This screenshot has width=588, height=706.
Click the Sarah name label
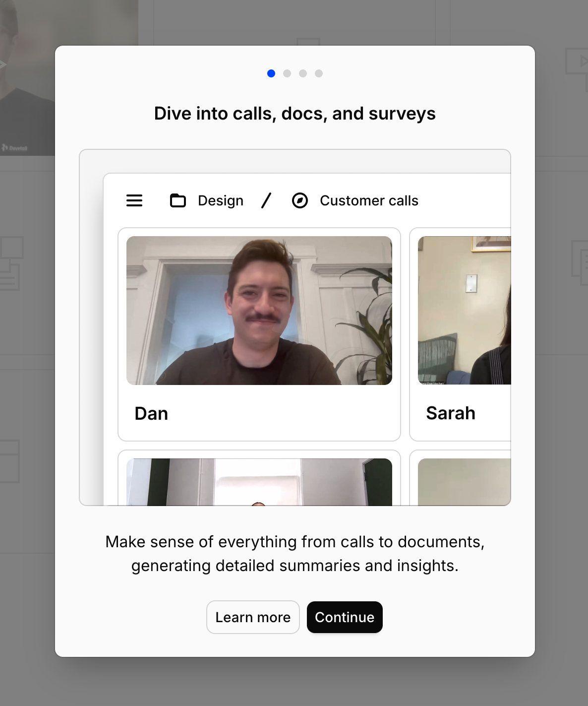pos(451,413)
